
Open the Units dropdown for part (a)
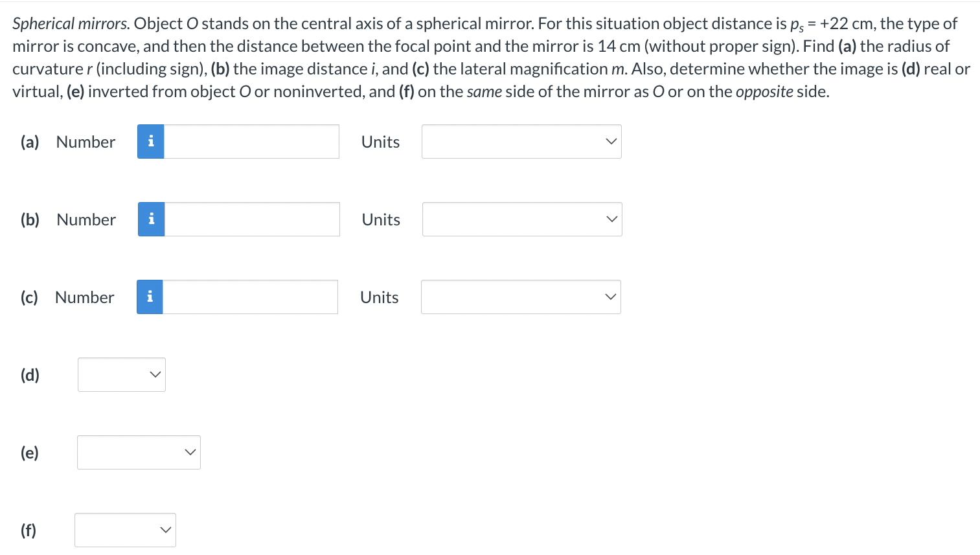click(x=521, y=141)
